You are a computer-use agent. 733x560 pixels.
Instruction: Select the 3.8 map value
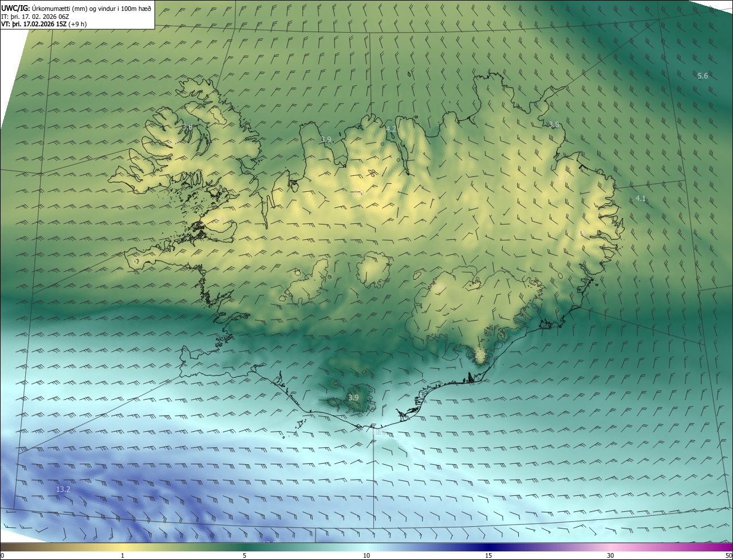pos(554,125)
